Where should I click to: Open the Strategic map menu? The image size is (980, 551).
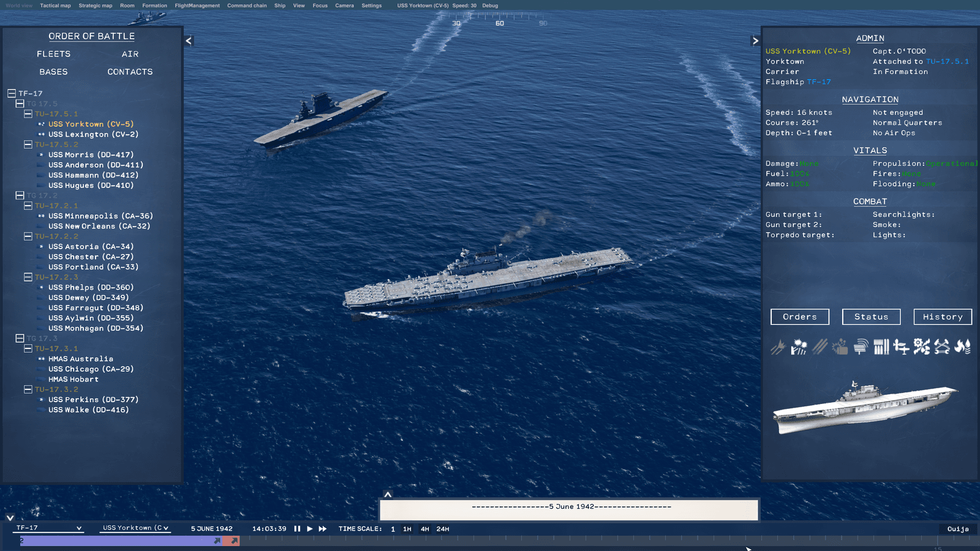[96, 6]
